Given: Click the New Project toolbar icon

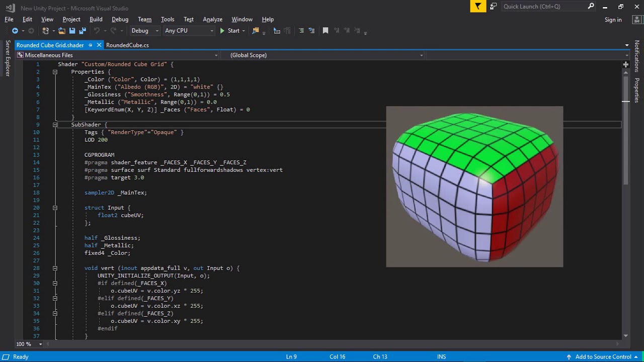Looking at the screenshot, I should tap(46, 31).
